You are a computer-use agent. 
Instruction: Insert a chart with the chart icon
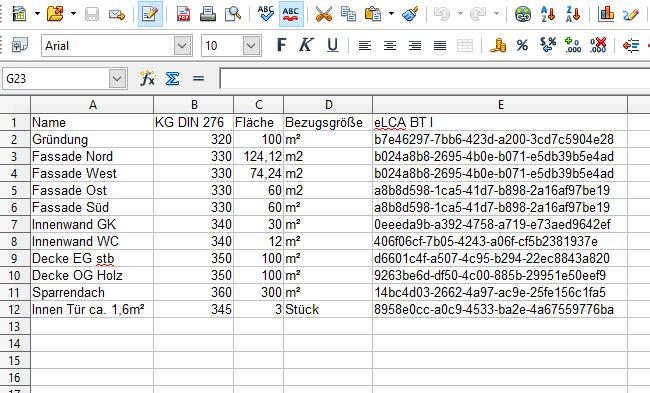point(606,14)
